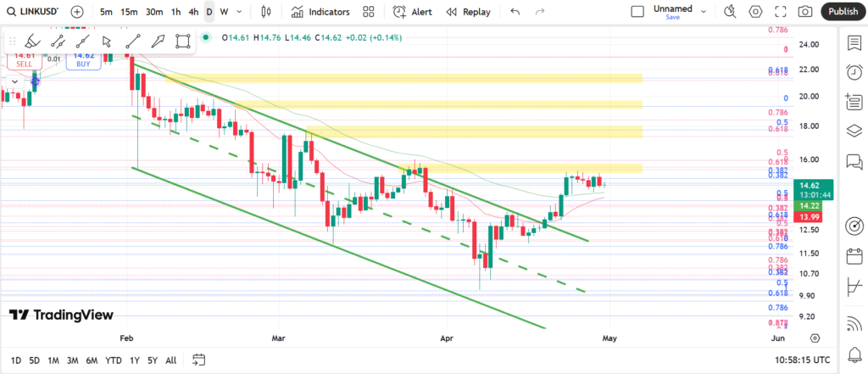Click the candlestick chart style icon
868x374 pixels.
coord(266,12)
